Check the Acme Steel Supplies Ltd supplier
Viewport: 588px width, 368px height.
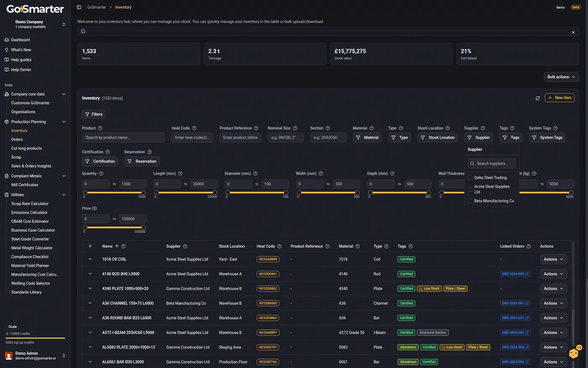click(470, 189)
